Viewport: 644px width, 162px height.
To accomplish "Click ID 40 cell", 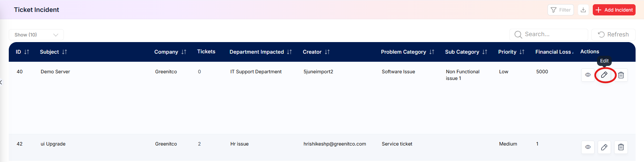I will coord(20,72).
